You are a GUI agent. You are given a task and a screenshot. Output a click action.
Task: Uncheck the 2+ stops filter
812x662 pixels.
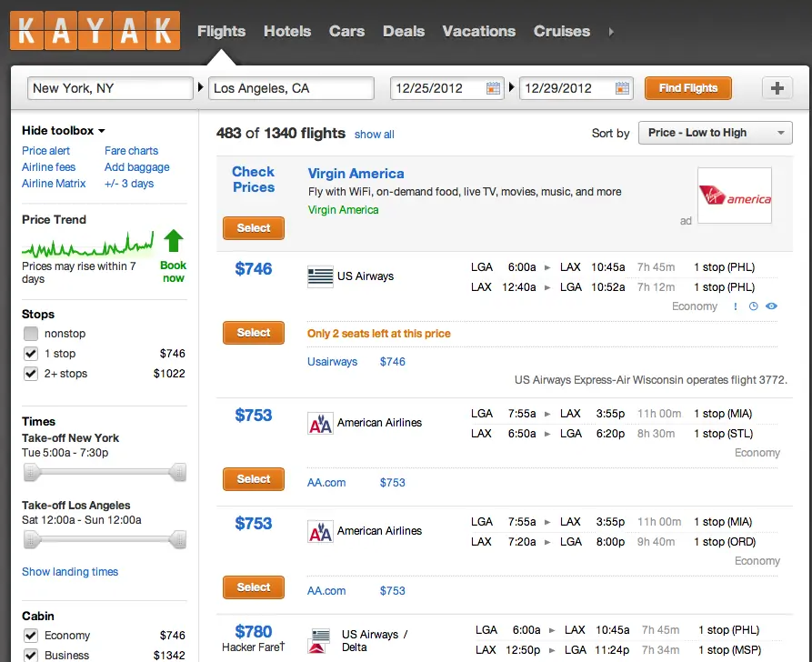[x=31, y=374]
